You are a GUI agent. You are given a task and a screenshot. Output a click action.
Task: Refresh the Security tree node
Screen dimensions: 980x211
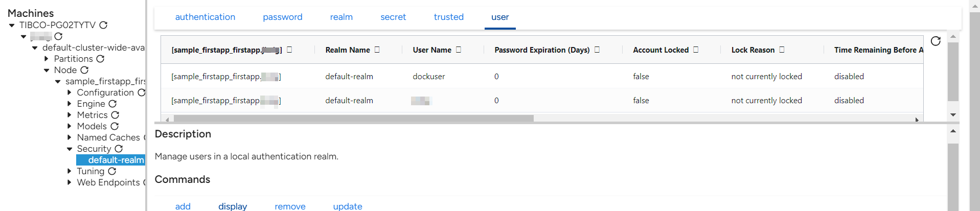click(119, 149)
